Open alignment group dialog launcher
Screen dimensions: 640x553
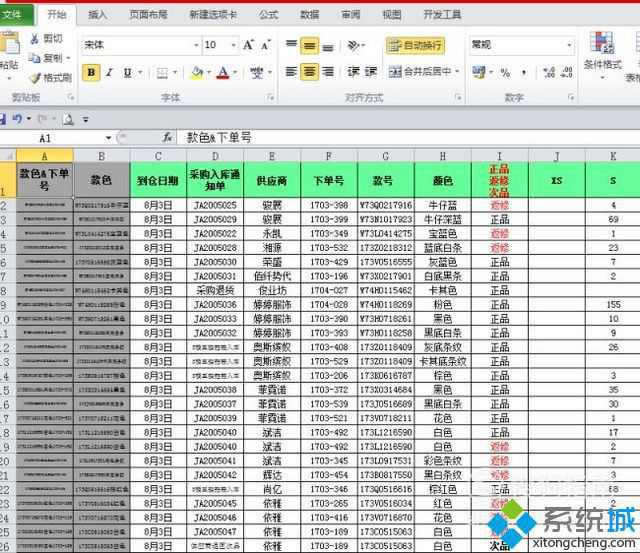(459, 97)
